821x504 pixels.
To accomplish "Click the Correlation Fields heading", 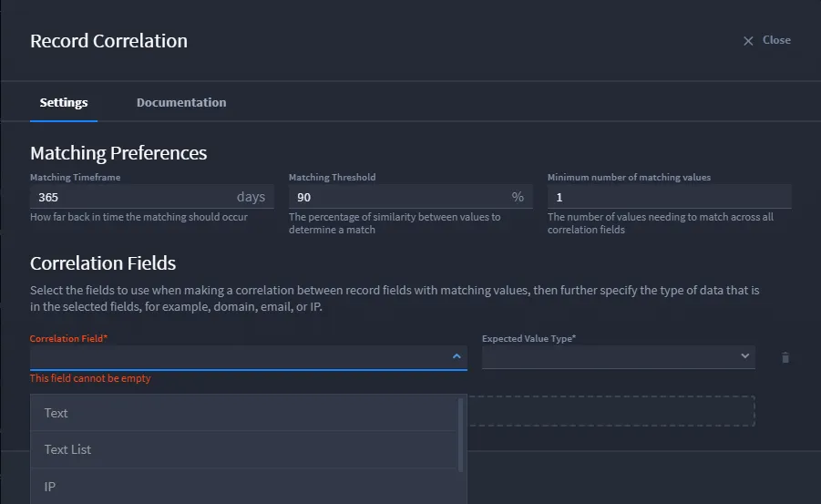I will (x=103, y=263).
